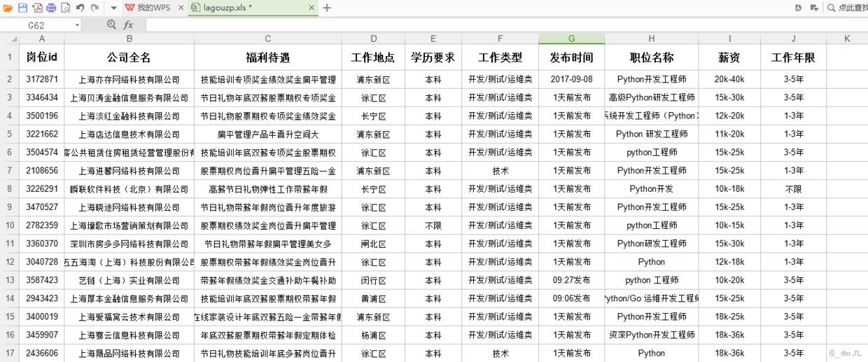Click the 薪资 header cell

click(729, 57)
